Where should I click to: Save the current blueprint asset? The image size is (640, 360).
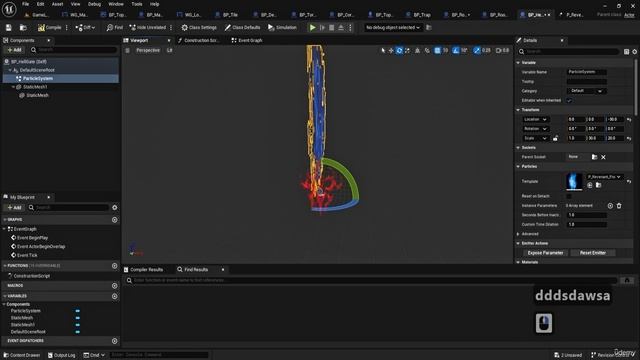9,27
